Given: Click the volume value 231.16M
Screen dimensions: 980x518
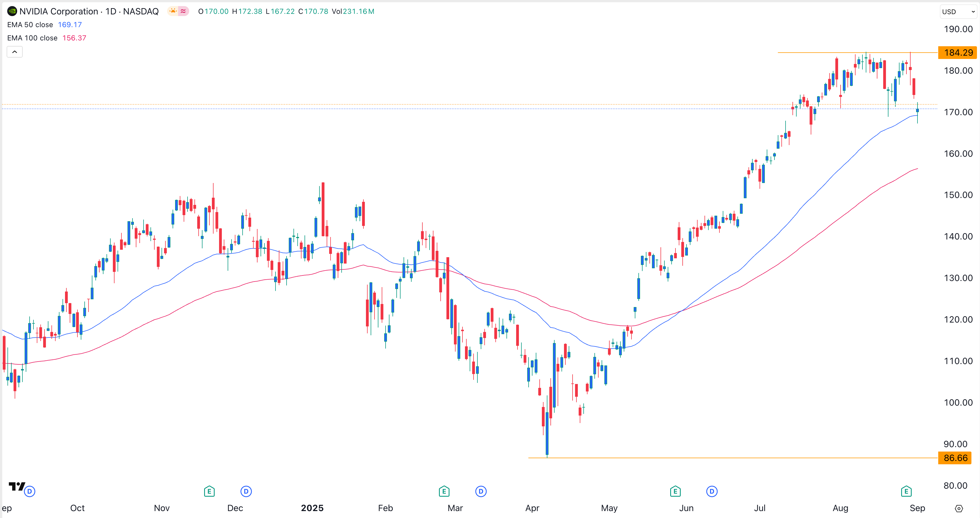Looking at the screenshot, I should pyautogui.click(x=358, y=11).
